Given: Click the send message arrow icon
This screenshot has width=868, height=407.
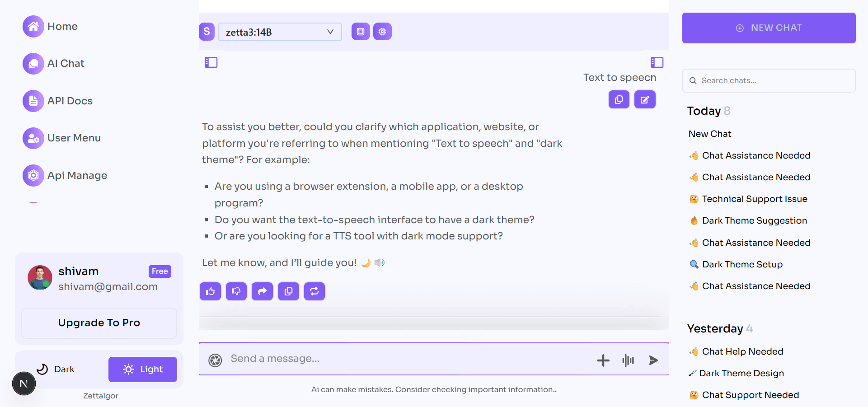Looking at the screenshot, I should [x=653, y=360].
